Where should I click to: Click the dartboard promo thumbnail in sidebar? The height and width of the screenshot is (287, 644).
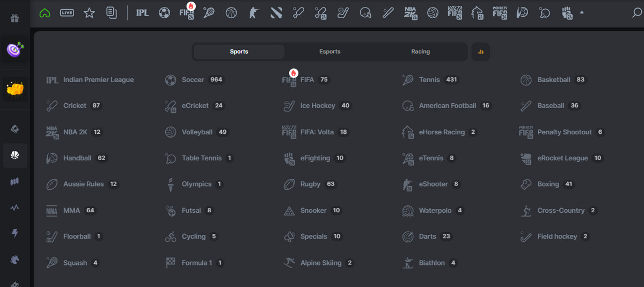[15, 50]
